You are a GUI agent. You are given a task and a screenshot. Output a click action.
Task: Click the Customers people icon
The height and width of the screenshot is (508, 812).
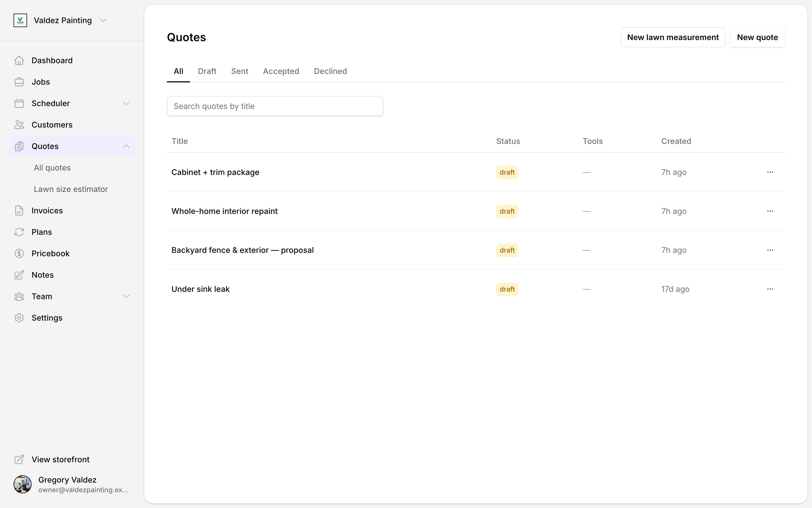pyautogui.click(x=19, y=125)
